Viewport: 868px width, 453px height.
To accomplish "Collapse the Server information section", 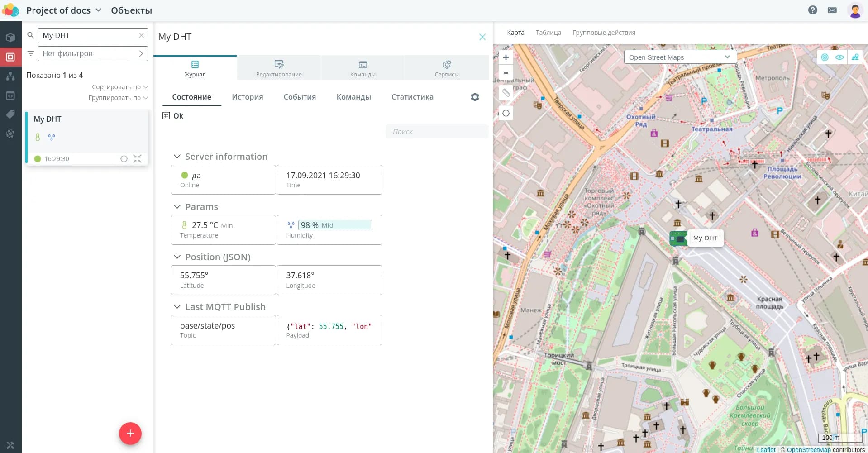I will 177,157.
